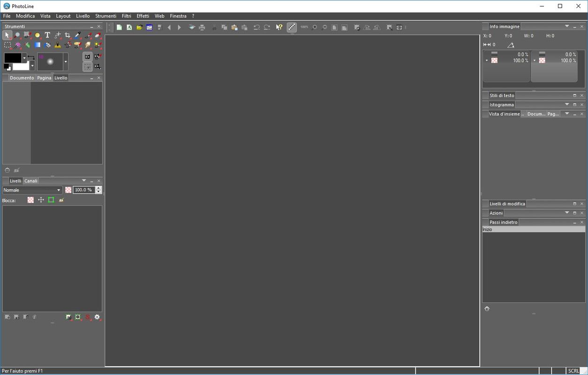Click the zoom in toolbar icon
The height and width of the screenshot is (375, 588).
click(314, 28)
